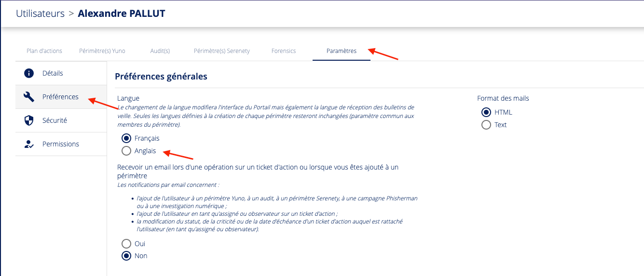Image resolution: width=644 pixels, height=276 pixels.
Task: Select Non for email notifications
Action: tap(126, 256)
